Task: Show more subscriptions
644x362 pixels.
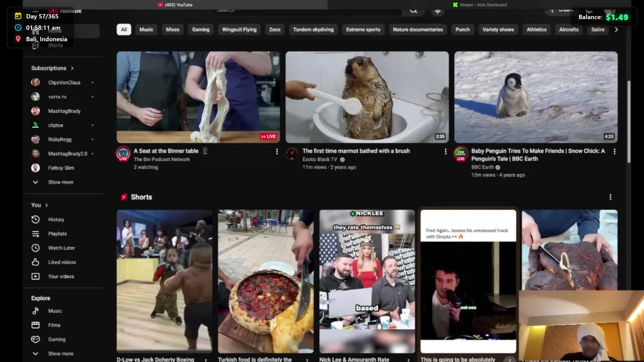Action: (x=60, y=182)
